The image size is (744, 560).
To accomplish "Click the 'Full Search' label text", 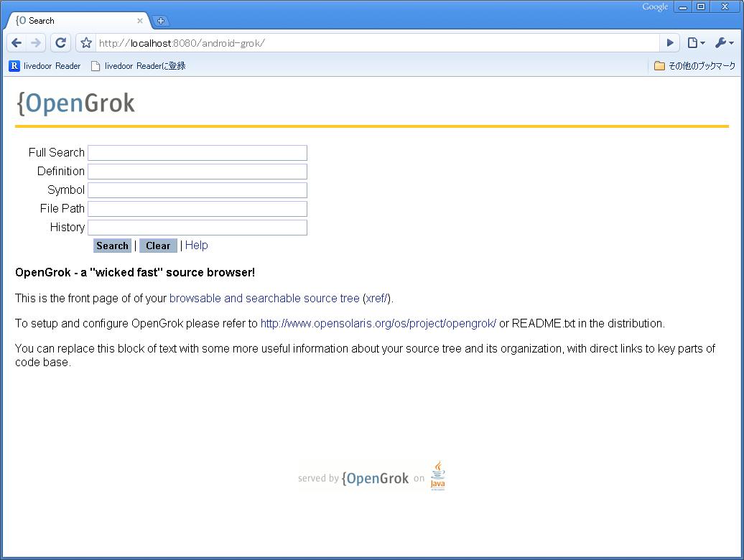I will tap(57, 153).
